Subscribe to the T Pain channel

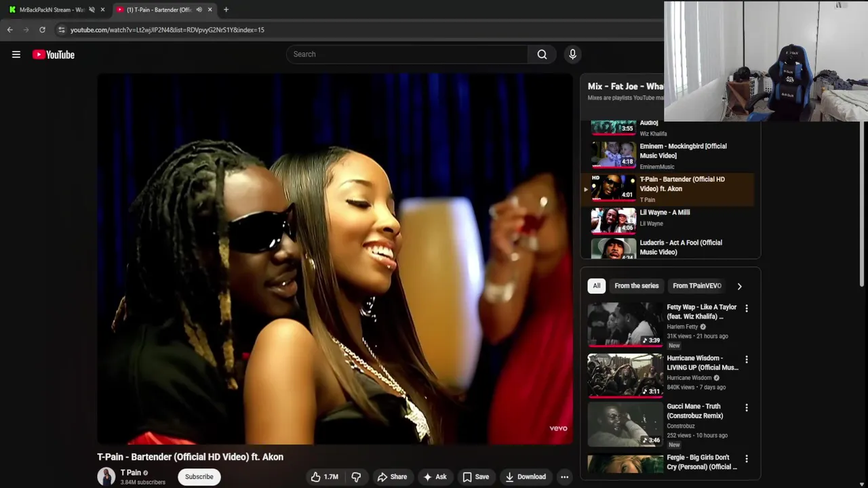coord(199,477)
